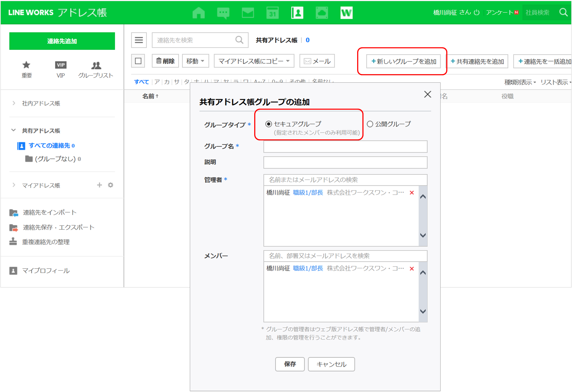The image size is (572, 392).
Task: Expand the 社内アドレス帳 tree section
Action: [14, 103]
